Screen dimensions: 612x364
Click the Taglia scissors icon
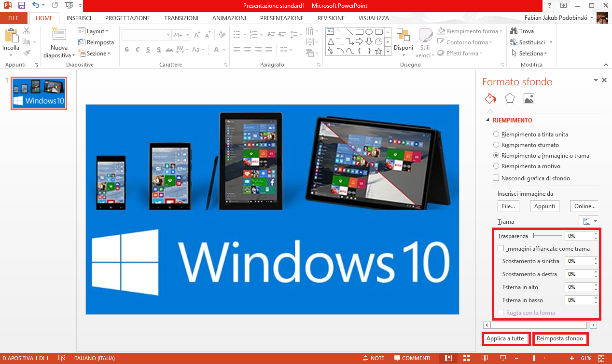(27, 31)
